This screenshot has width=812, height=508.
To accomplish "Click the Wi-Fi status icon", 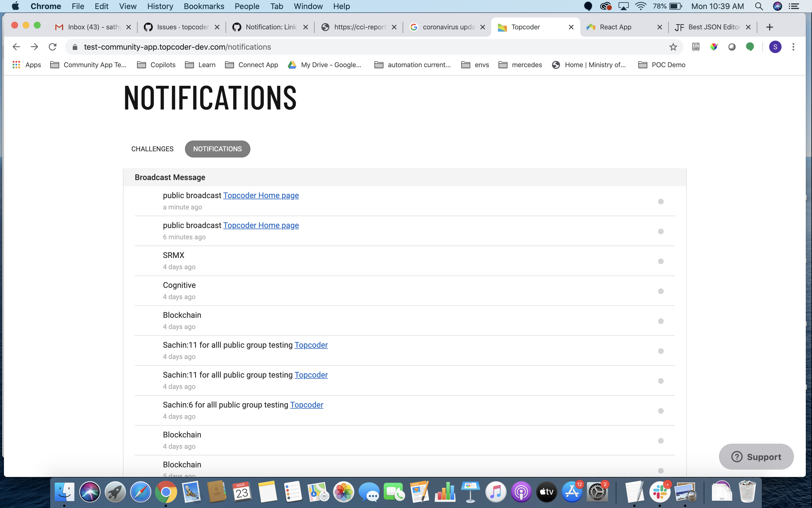I will [641, 6].
